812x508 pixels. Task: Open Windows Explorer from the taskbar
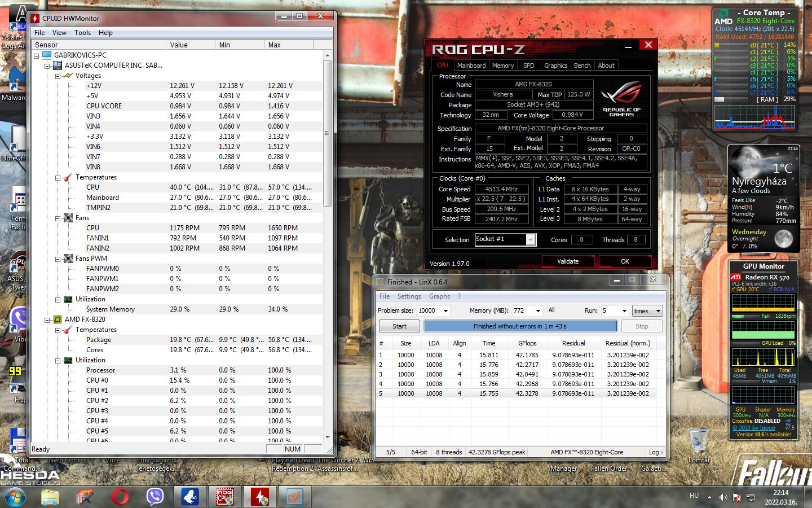(50, 497)
